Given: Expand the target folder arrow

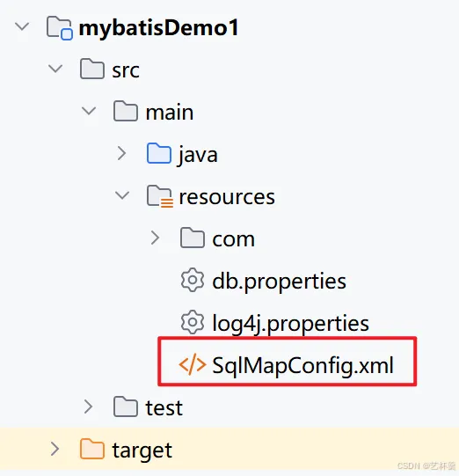Looking at the screenshot, I should coord(55,449).
